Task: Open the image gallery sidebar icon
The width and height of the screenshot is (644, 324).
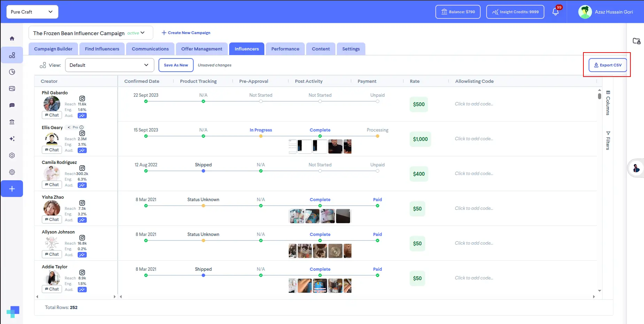Action: click(12, 89)
